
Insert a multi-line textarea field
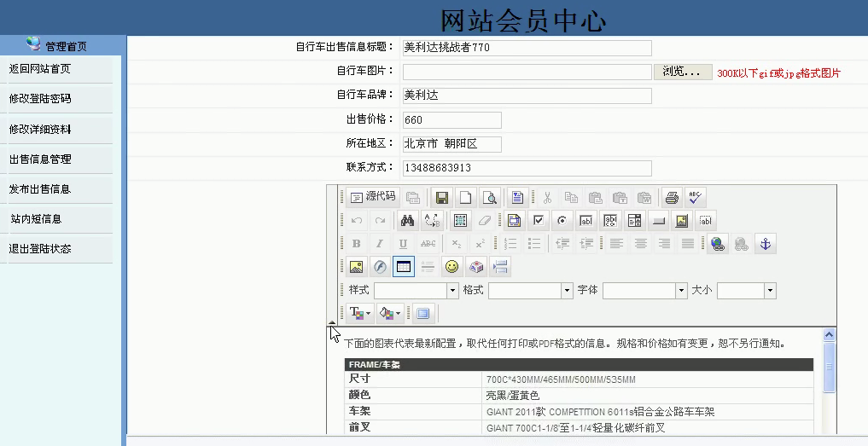[x=610, y=221]
